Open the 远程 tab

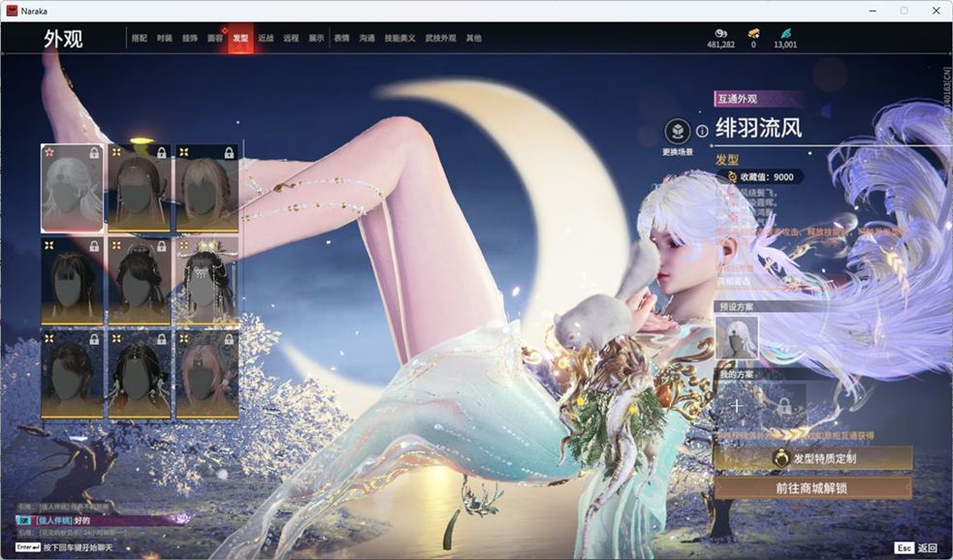[x=291, y=38]
